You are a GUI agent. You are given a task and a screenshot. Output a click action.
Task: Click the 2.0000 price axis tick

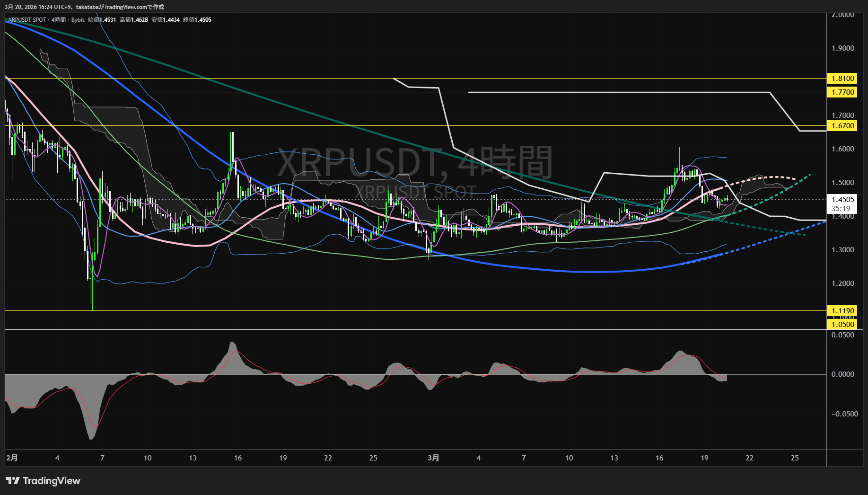tap(842, 15)
